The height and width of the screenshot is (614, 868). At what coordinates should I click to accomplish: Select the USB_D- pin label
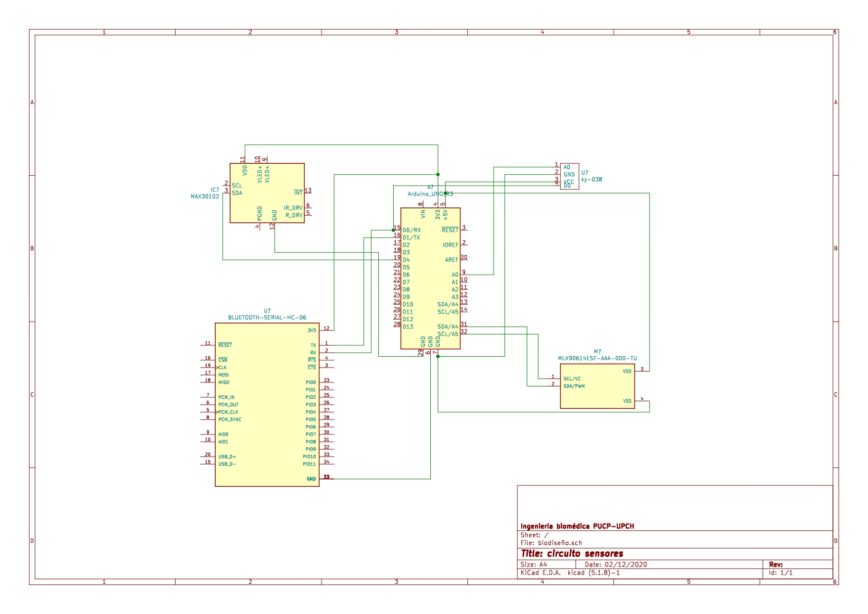pyautogui.click(x=227, y=464)
